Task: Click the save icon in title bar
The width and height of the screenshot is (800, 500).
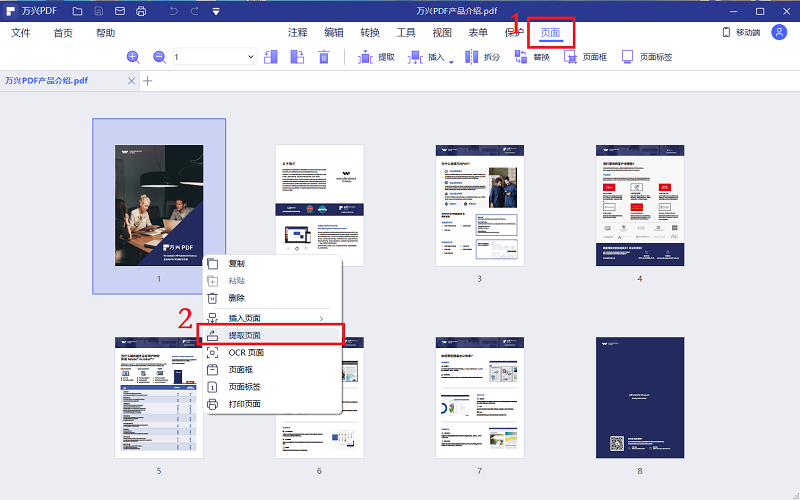Action: 97,11
